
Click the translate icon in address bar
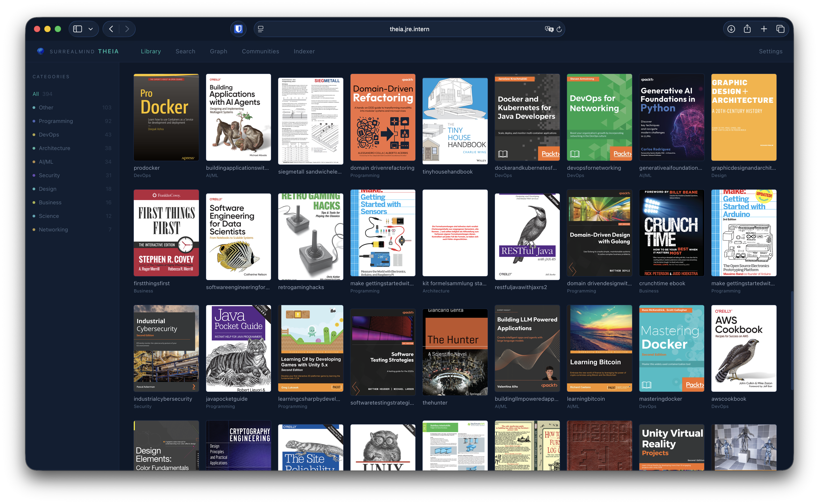point(549,29)
